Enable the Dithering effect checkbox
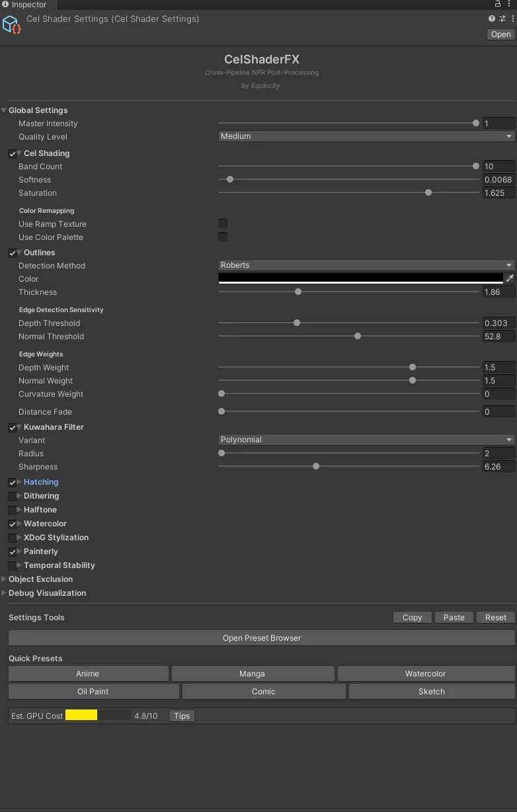The height and width of the screenshot is (812, 517). (x=13, y=496)
